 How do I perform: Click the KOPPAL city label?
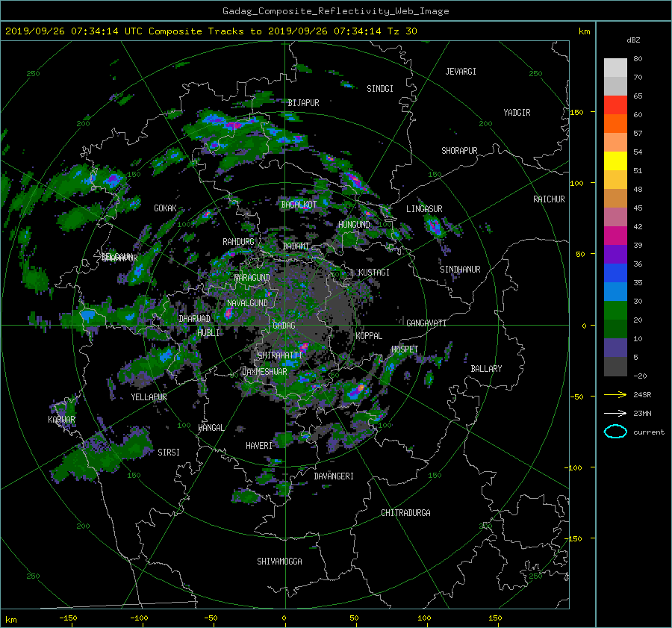(369, 335)
